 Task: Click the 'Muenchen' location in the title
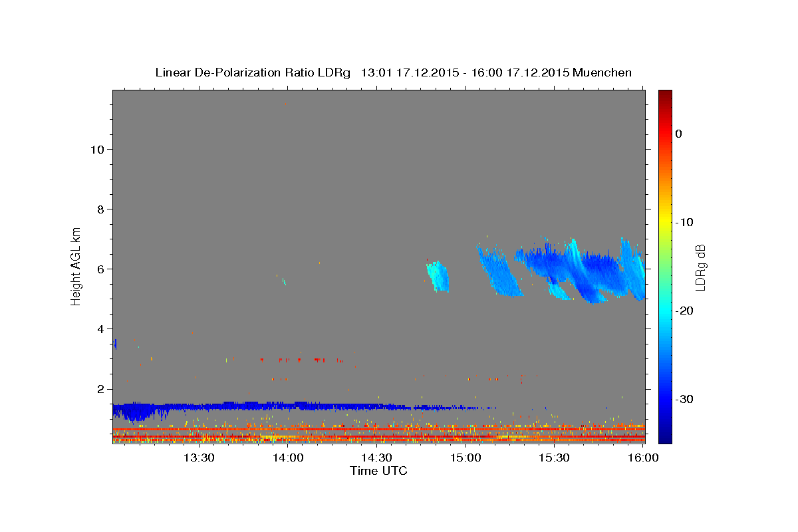(602, 72)
